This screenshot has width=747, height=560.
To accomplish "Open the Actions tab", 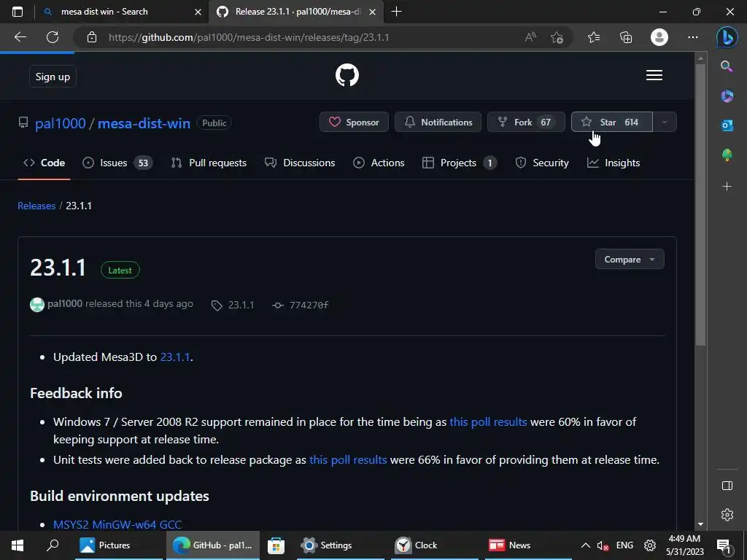I will [379, 163].
